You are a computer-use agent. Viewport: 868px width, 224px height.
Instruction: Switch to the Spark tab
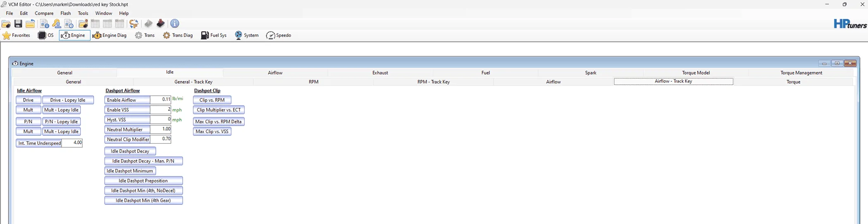click(x=591, y=73)
